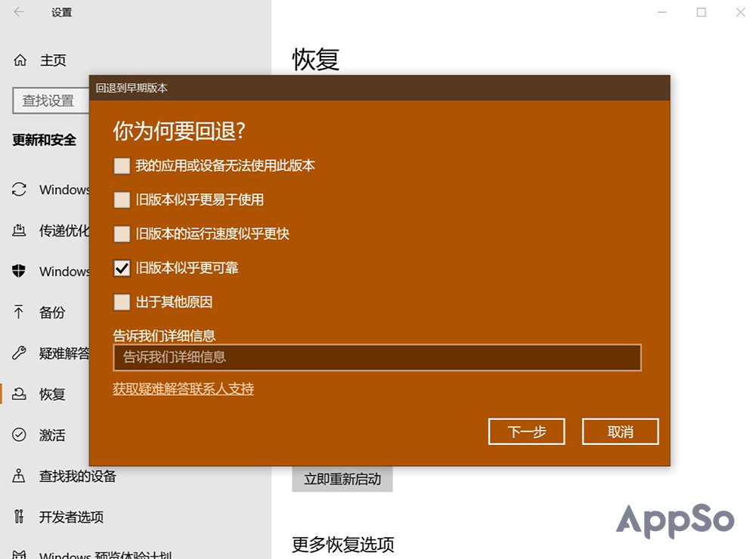
Task: Go to 主页 in the sidebar
Action: (45, 60)
